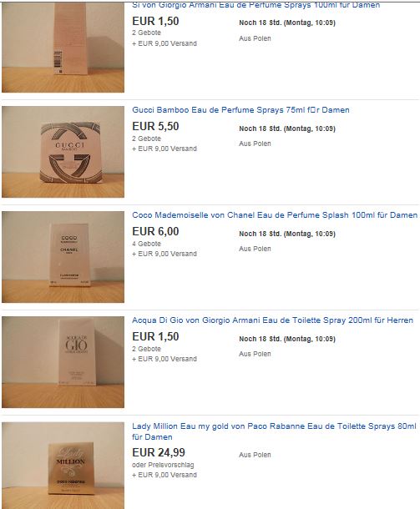The height and width of the screenshot is (509, 420).
Task: Click the EUR 5,50 price for Gucci Bamboo
Action: pos(155,126)
